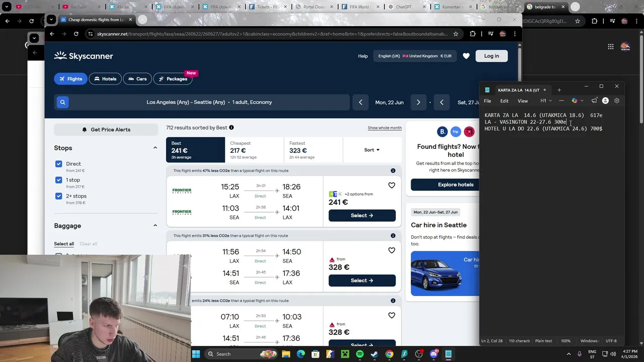This screenshot has width=644, height=362.
Task: Open Google Chrome from the taskbar
Action: click(x=389, y=354)
